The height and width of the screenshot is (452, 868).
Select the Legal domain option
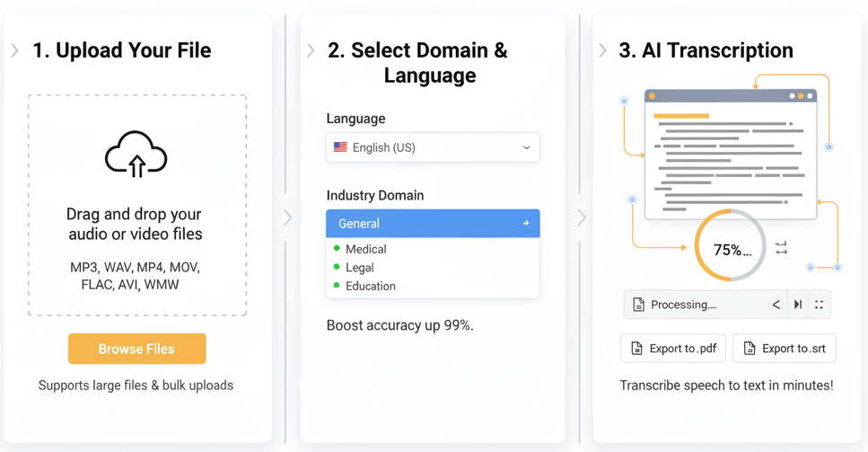pos(359,268)
